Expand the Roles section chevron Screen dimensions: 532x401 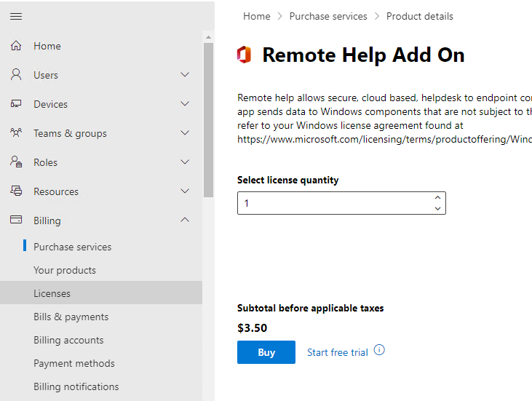(185, 162)
